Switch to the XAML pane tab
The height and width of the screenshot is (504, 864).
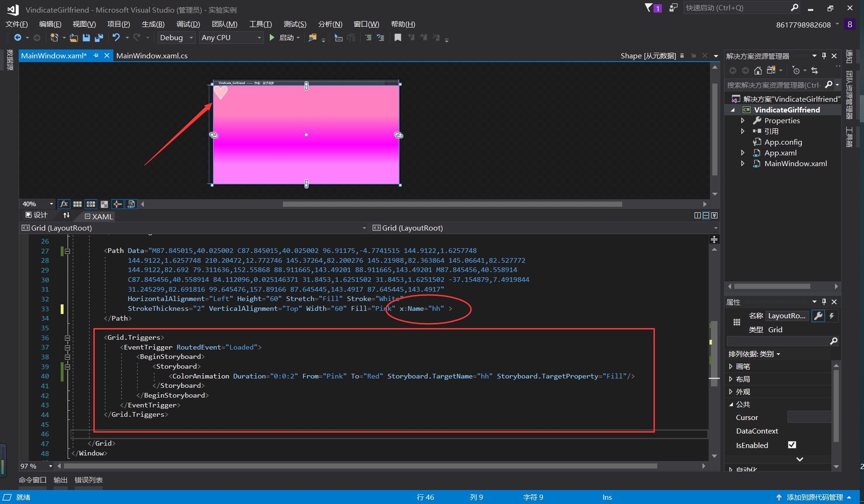pyautogui.click(x=98, y=217)
